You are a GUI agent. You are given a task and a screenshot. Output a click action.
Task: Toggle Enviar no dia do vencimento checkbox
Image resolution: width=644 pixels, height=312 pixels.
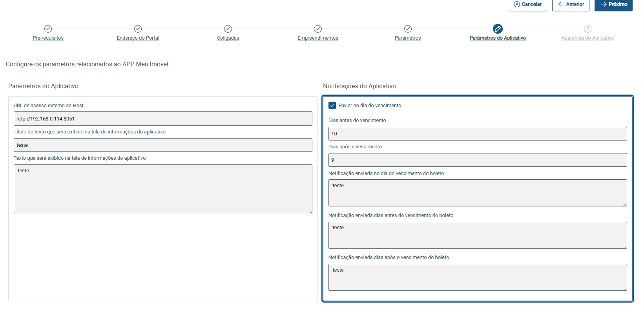point(332,106)
